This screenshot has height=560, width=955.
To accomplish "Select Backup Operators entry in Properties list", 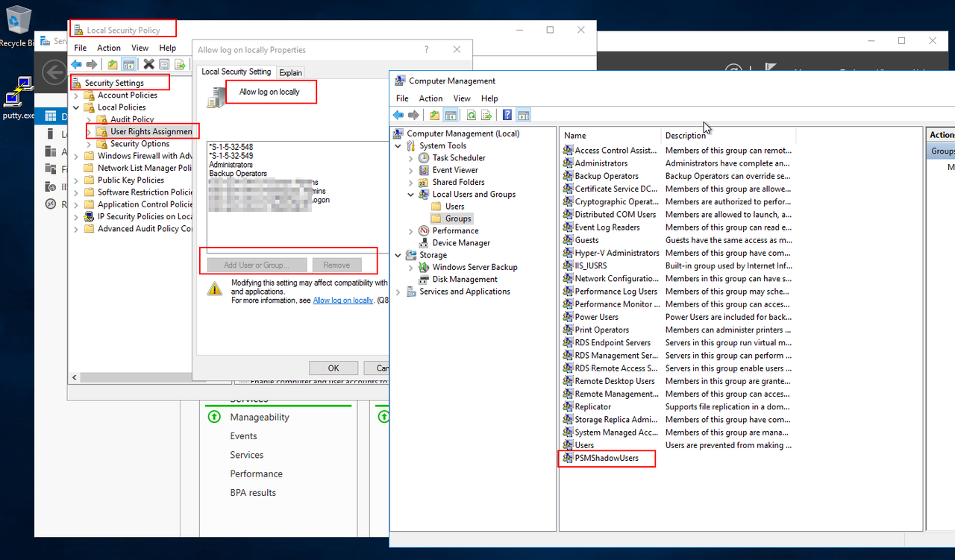I will [238, 174].
